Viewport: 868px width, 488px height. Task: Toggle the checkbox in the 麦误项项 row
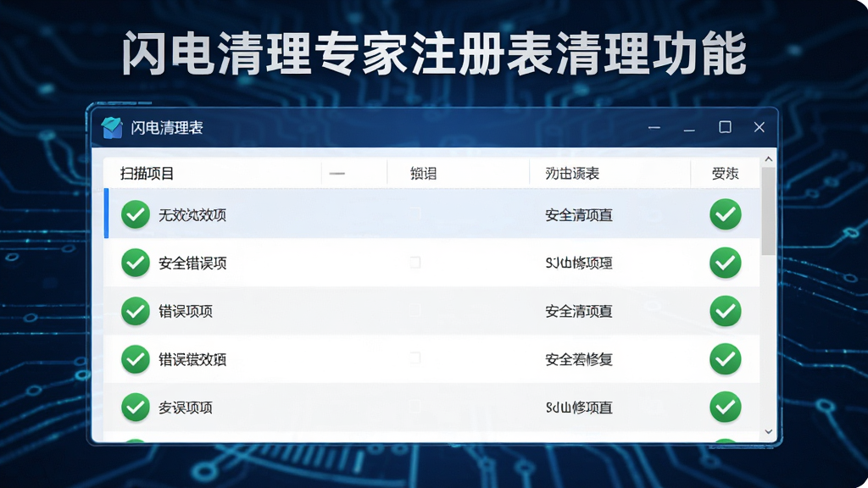point(415,406)
